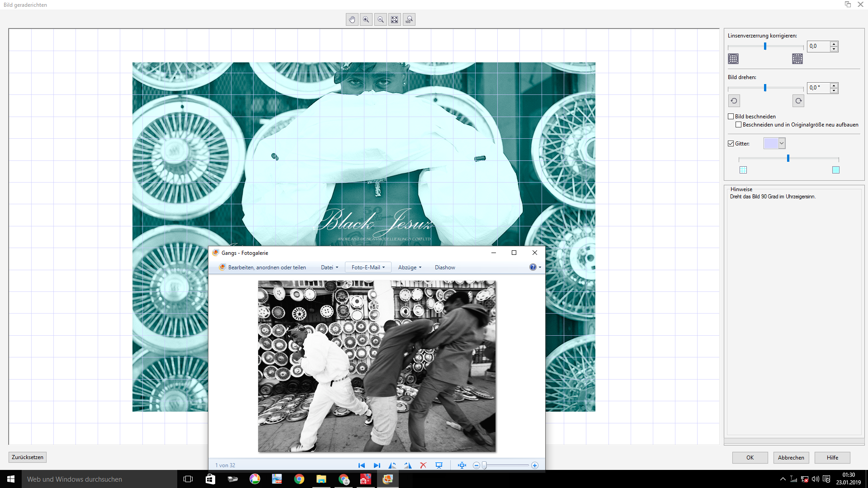Open help icon in Fotogalerie toolbar

[x=533, y=267]
